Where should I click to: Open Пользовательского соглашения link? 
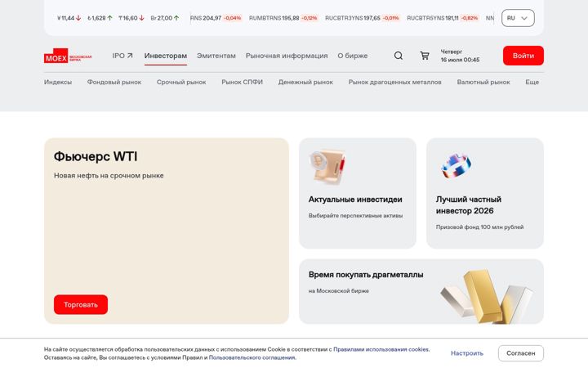click(252, 357)
